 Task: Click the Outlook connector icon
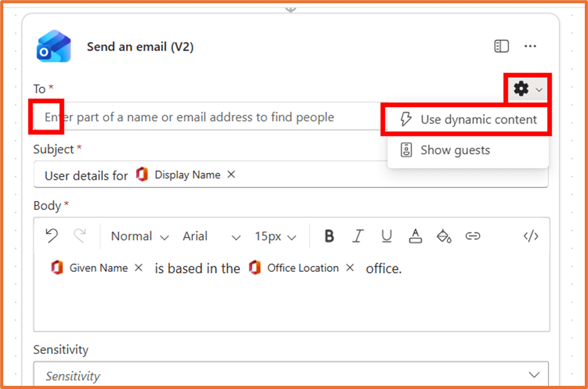(x=54, y=46)
